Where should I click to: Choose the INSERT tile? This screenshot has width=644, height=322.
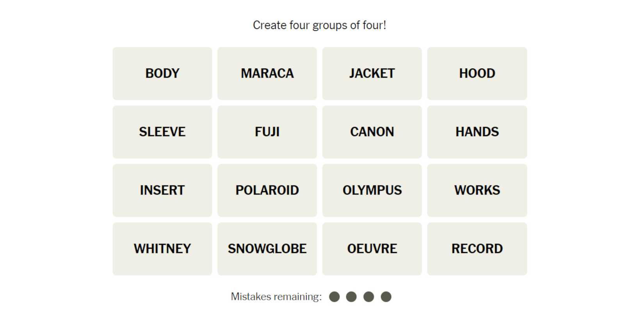(162, 190)
